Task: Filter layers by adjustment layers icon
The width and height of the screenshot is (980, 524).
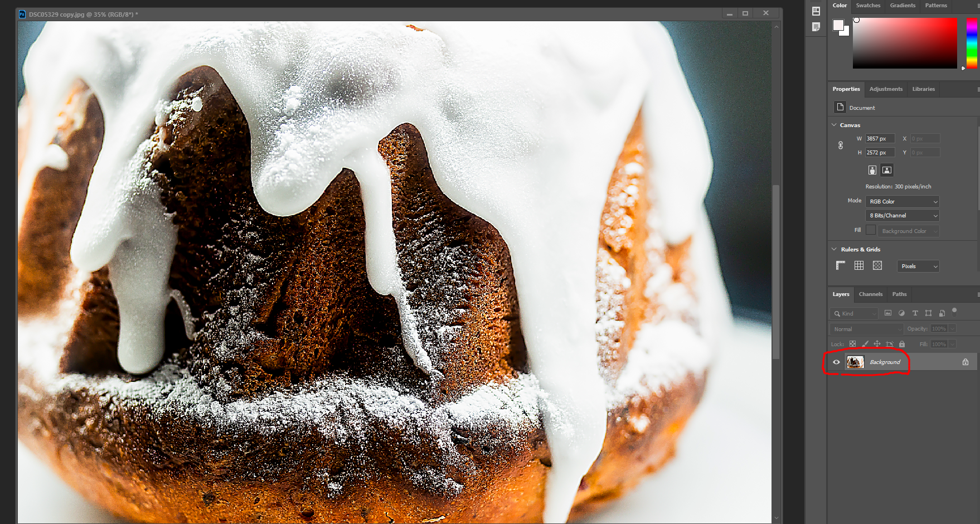Action: pos(901,313)
